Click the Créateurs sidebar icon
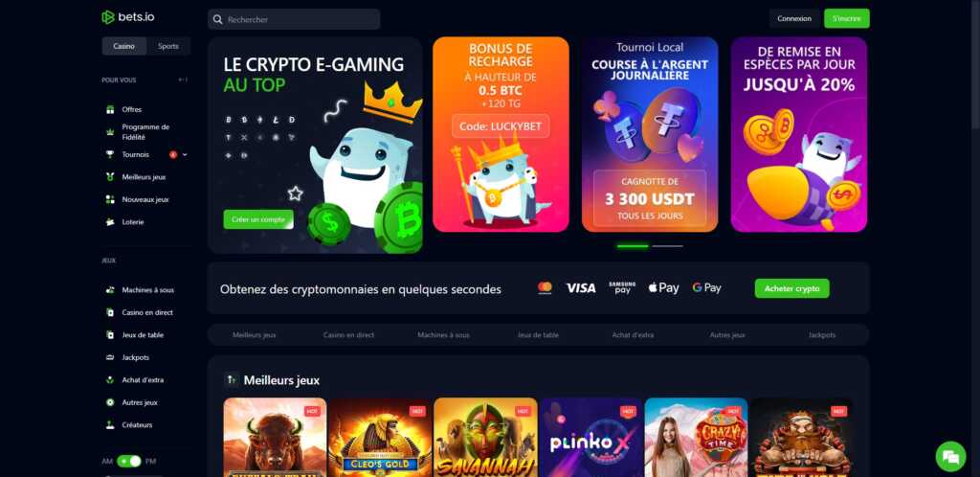Image resolution: width=980 pixels, height=477 pixels. point(110,425)
